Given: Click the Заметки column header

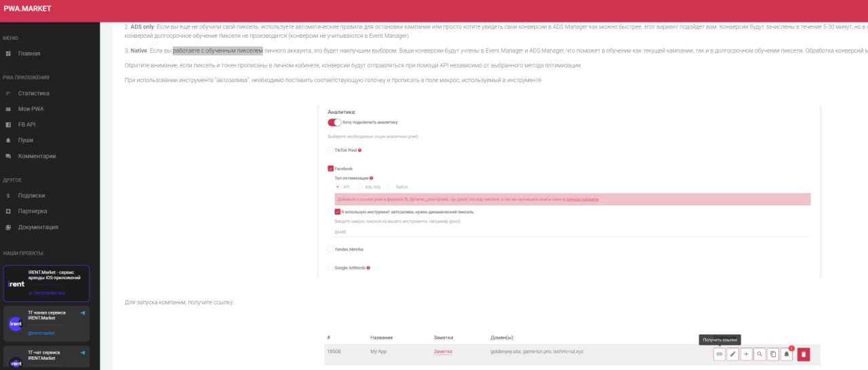Looking at the screenshot, I should [443, 337].
